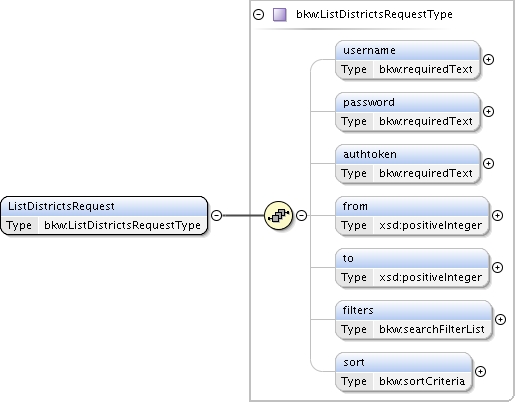Click the purple complex type square icon
This screenshot has width=516, height=403.
tap(280, 15)
